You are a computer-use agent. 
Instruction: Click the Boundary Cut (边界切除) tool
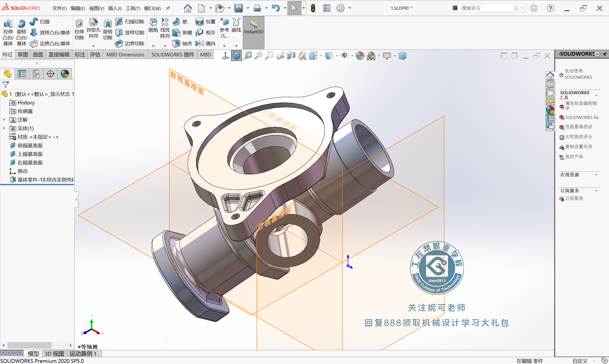point(130,43)
